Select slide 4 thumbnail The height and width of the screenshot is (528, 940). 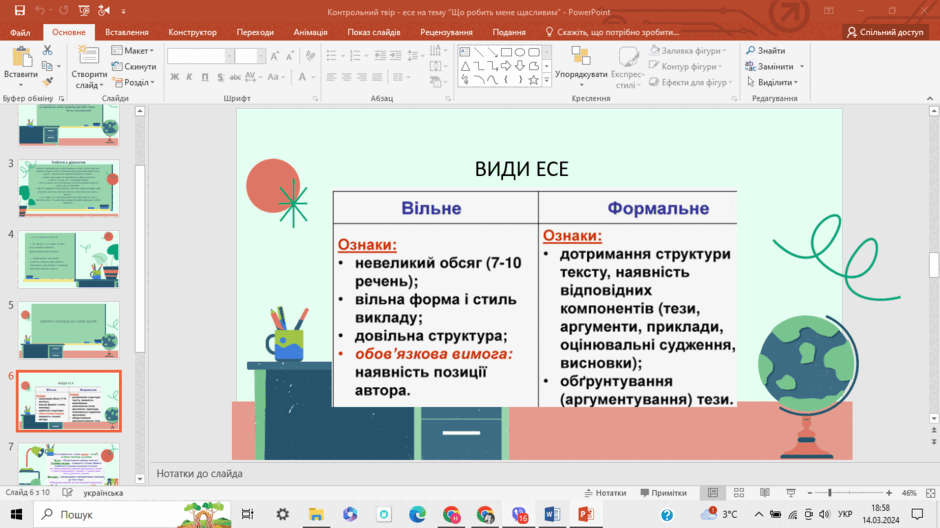pos(69,259)
